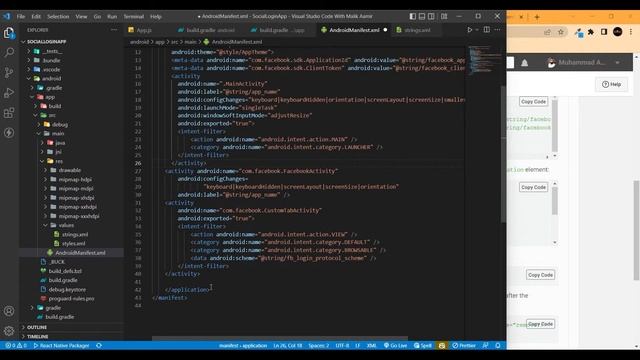Click XML language mode in status bar

371,346
